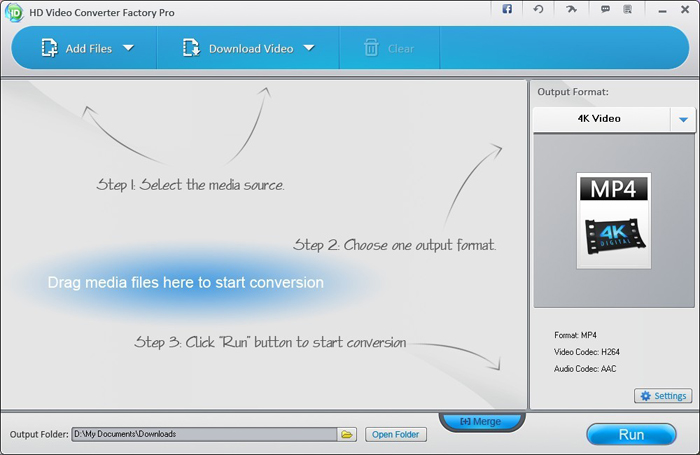Click the circular arrow icon in title bar
The width and height of the screenshot is (700, 455).
click(x=538, y=9)
